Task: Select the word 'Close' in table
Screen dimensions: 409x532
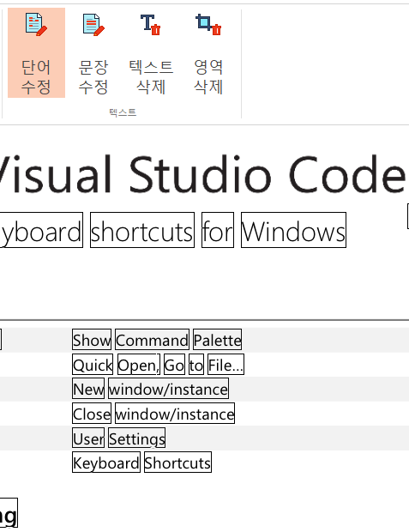Action: [x=92, y=413]
